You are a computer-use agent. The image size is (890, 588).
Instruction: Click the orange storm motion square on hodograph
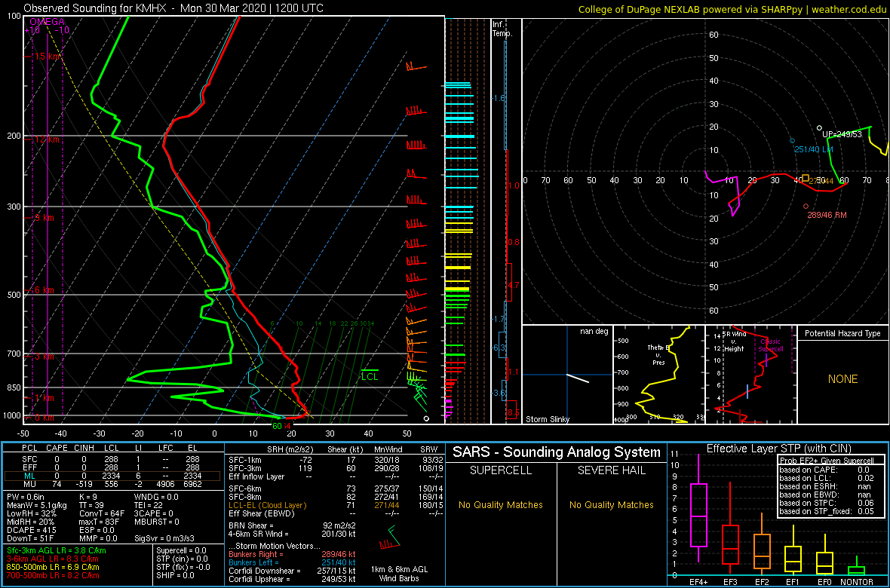pyautogui.click(x=806, y=178)
